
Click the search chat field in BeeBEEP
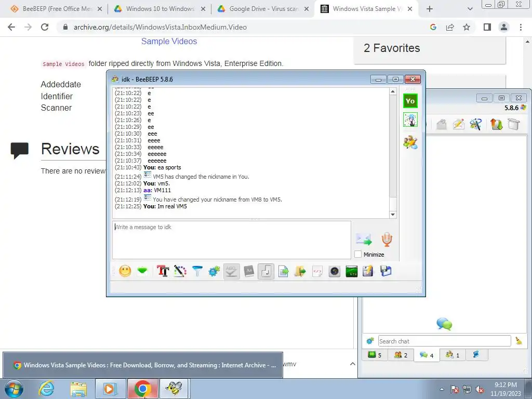pos(445,341)
